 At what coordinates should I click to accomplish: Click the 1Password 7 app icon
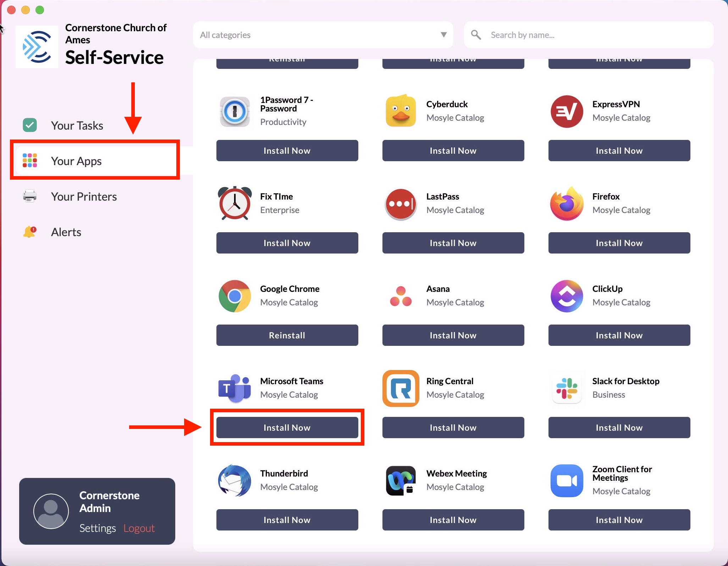pos(235,111)
